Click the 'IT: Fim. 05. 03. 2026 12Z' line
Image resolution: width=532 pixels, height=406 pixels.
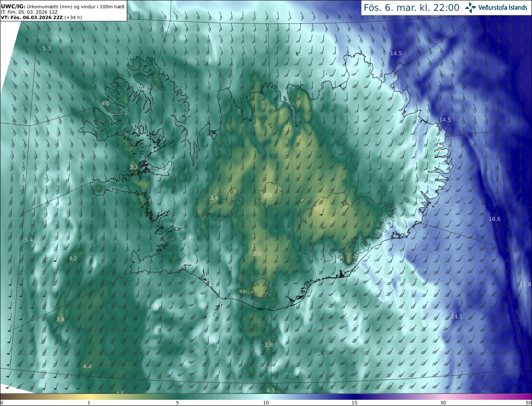coord(29,12)
